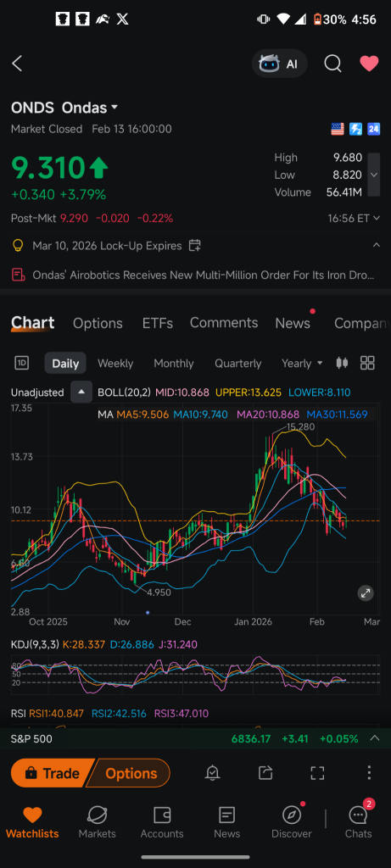The image size is (391, 868).
Task: Open the three-dot more menu
Action: (370, 773)
